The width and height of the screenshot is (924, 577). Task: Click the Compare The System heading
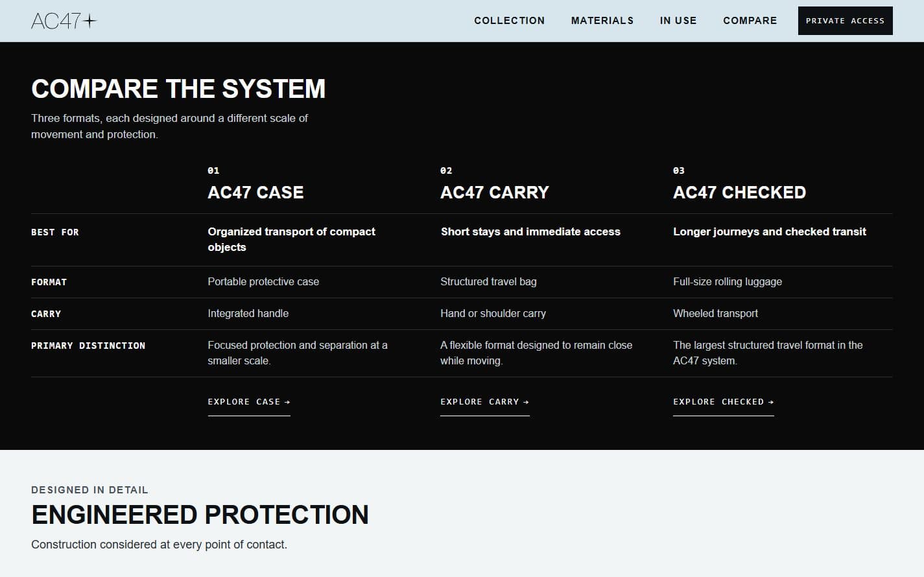click(x=178, y=89)
